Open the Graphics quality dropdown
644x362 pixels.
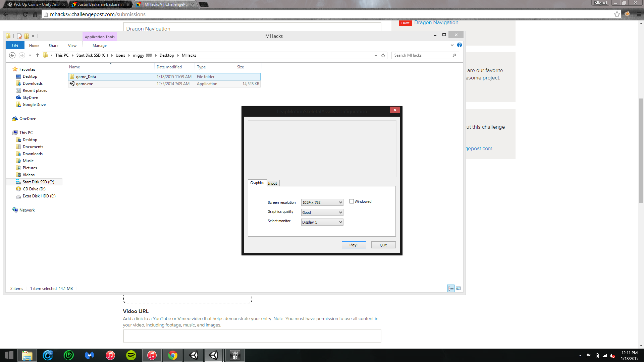322,213
